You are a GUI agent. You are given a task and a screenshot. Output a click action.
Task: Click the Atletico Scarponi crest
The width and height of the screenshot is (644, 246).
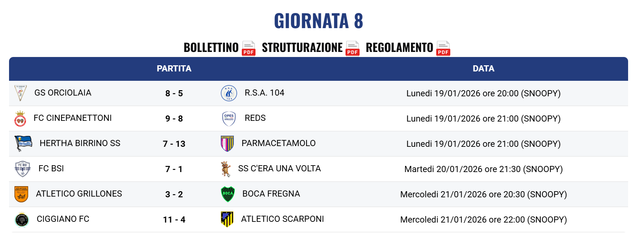[227, 219]
